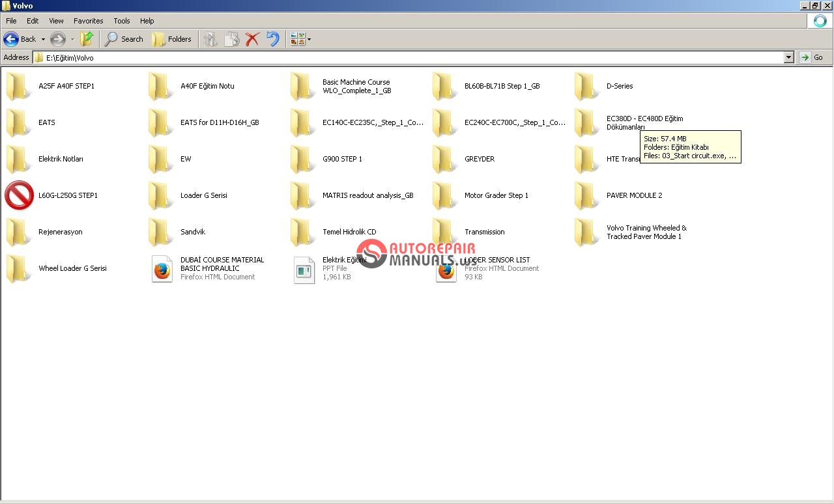Select the EW folder icon

160,159
